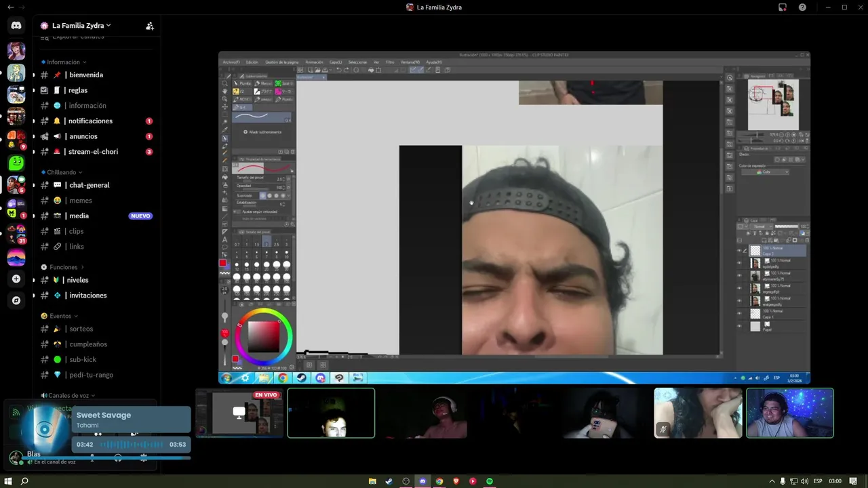Viewport: 868px width, 488px height.
Task: Pick a color on the color wheel
Action: tap(263, 336)
